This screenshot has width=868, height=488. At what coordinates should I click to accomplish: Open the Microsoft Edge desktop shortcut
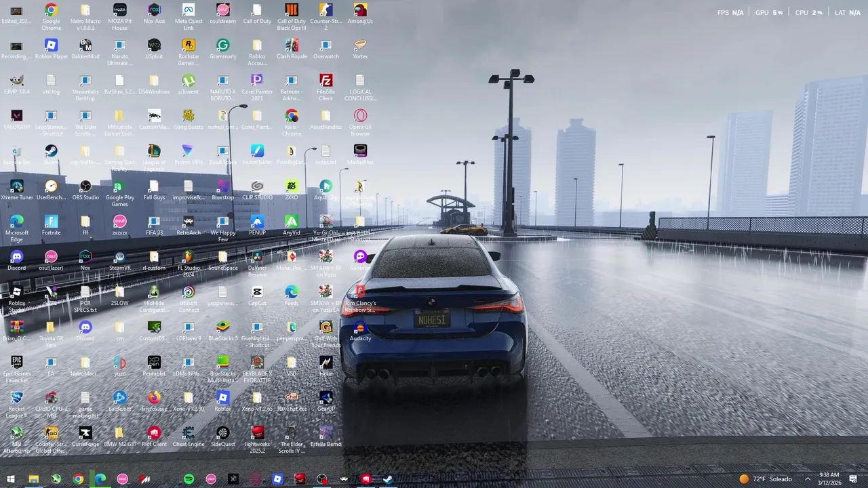pos(16,228)
